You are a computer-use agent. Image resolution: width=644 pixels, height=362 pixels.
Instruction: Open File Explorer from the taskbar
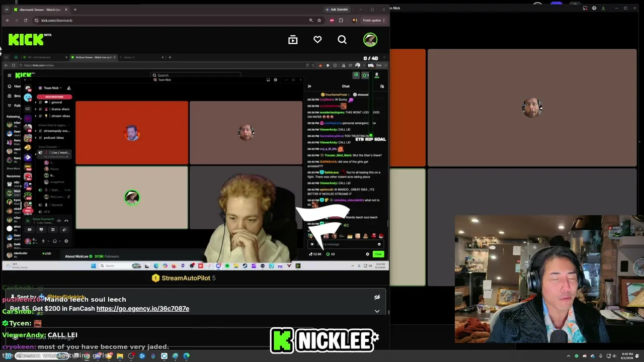[x=120, y=356]
